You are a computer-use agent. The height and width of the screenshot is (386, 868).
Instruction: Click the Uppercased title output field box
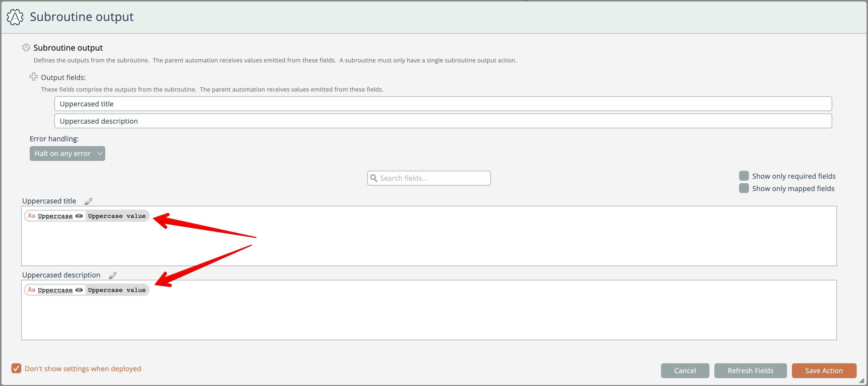443,104
